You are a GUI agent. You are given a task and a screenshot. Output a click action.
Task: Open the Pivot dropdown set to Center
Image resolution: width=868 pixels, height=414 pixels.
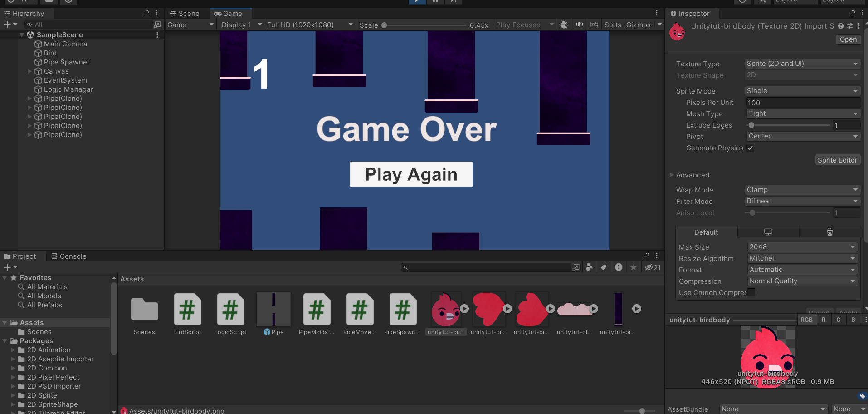pyautogui.click(x=804, y=136)
